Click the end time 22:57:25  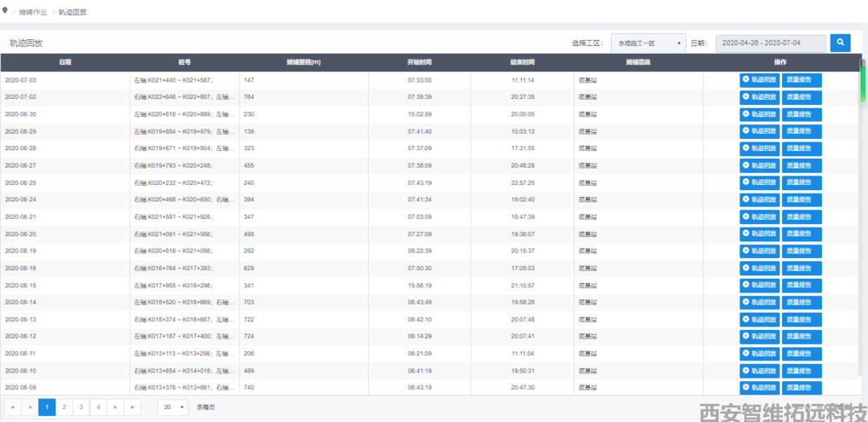[523, 182]
